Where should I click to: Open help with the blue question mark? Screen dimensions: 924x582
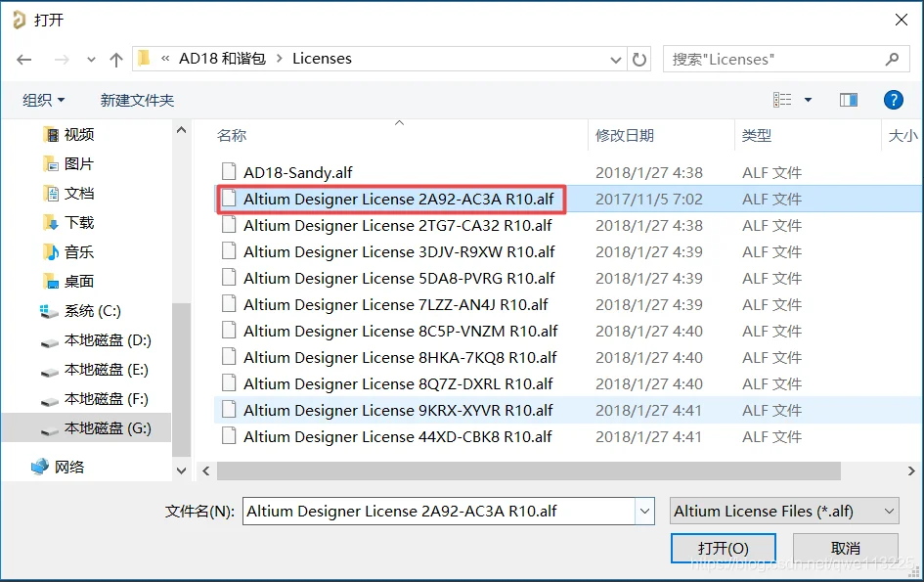[894, 100]
